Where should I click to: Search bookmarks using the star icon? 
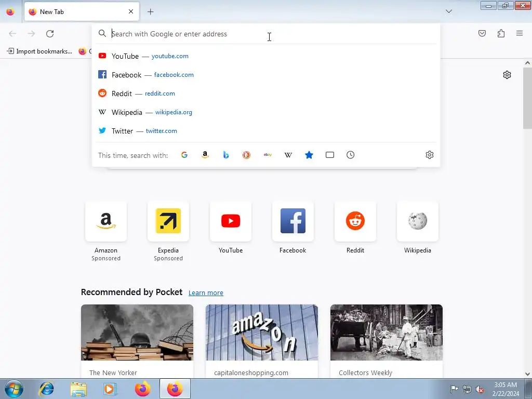[x=309, y=155]
